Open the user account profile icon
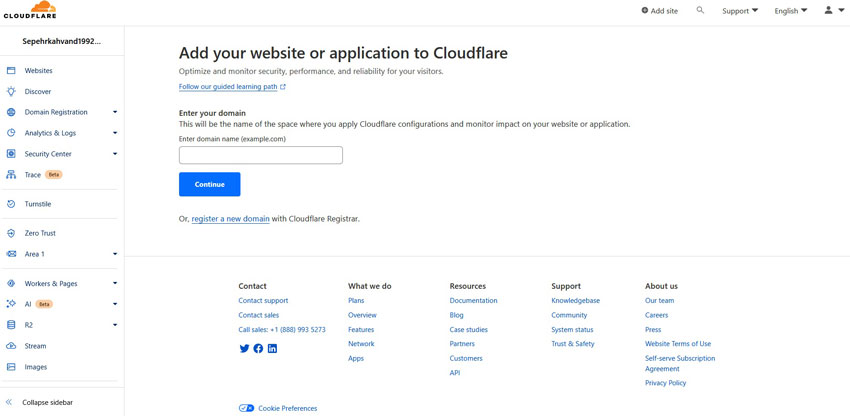 (829, 10)
